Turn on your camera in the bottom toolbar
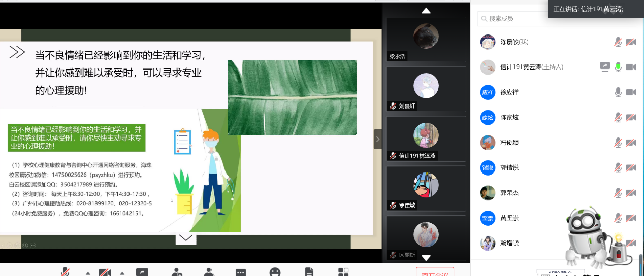The width and height of the screenshot is (644, 276). click(105, 272)
